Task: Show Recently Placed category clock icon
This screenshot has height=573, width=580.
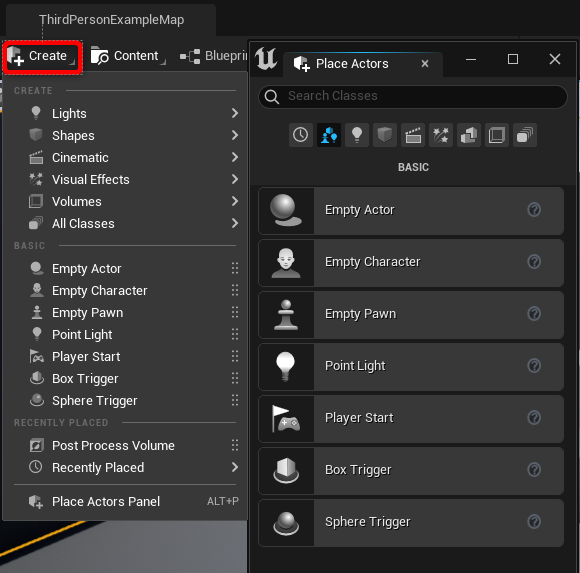Action: pos(300,135)
